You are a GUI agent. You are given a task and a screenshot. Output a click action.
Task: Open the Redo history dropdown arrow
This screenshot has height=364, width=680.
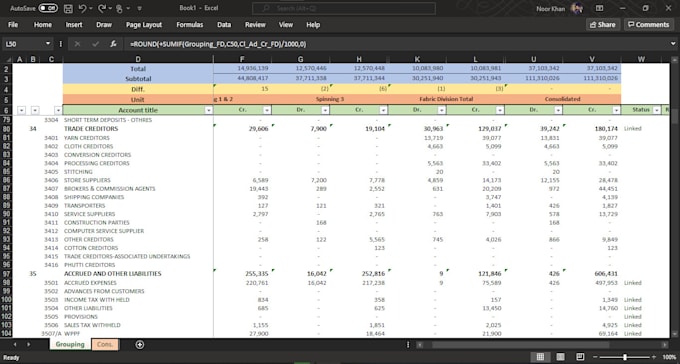[x=110, y=8]
